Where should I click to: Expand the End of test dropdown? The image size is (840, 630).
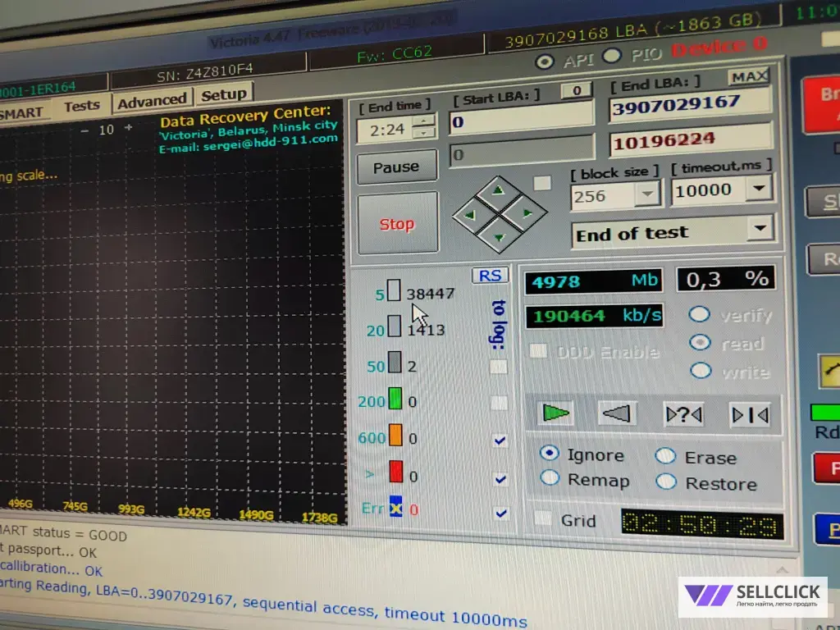coord(760,229)
